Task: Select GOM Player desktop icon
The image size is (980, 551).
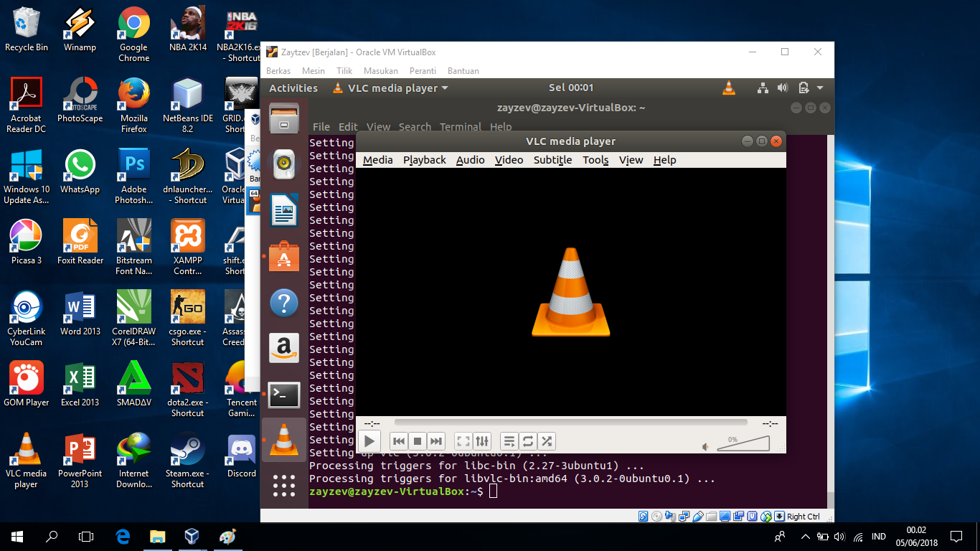Action: point(27,385)
